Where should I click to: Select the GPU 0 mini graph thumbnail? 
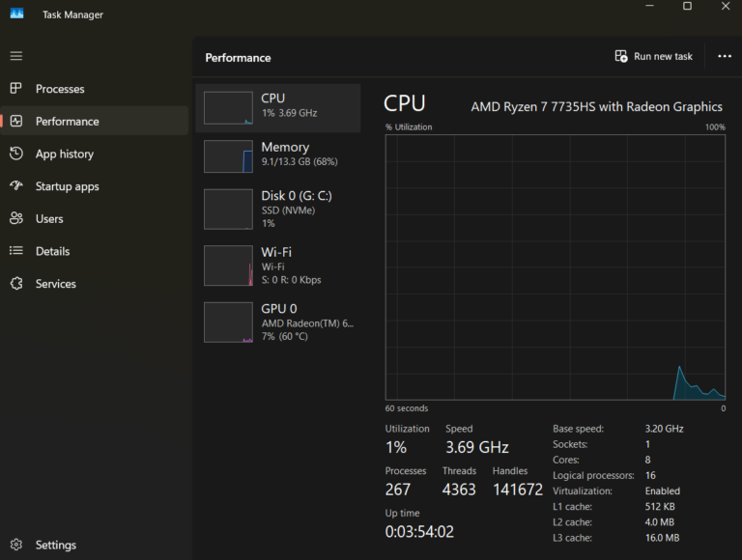point(228,322)
